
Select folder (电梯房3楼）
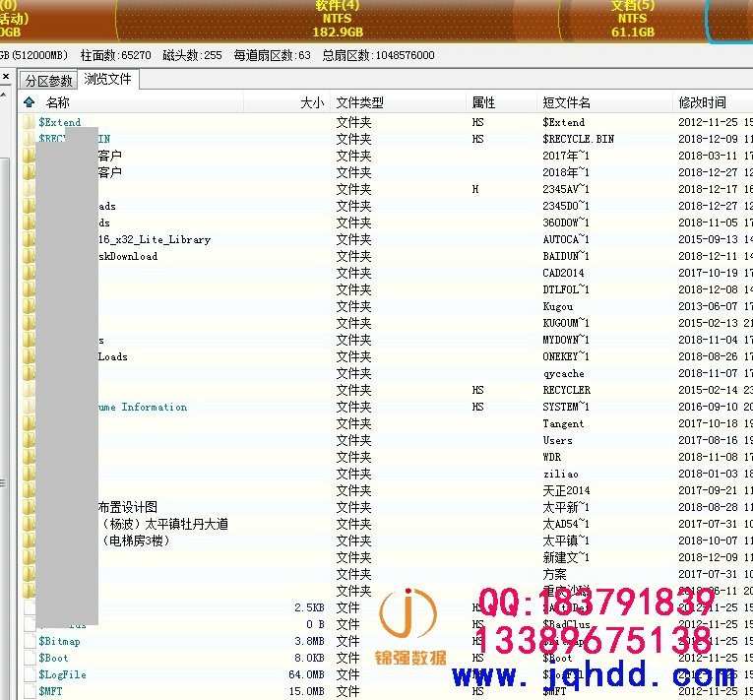click(x=135, y=541)
